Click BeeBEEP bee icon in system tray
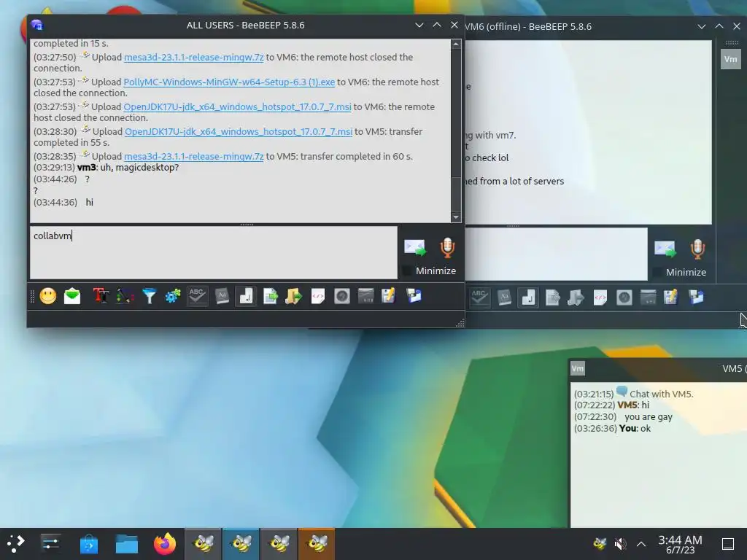 tap(600, 543)
